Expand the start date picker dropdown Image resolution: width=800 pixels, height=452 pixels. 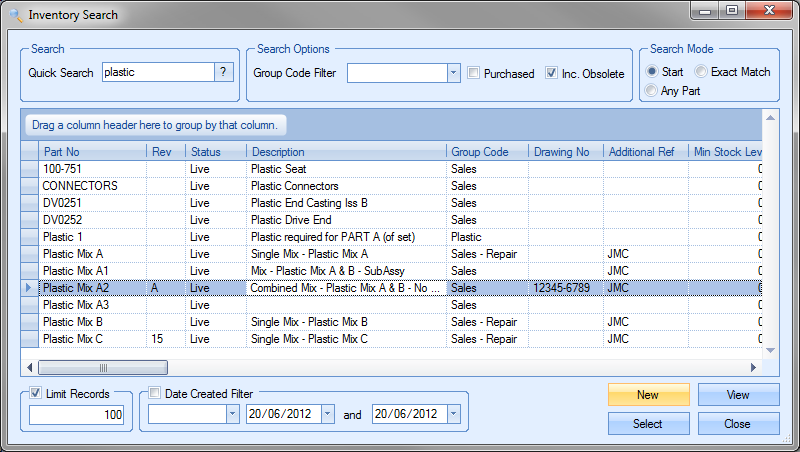click(328, 414)
